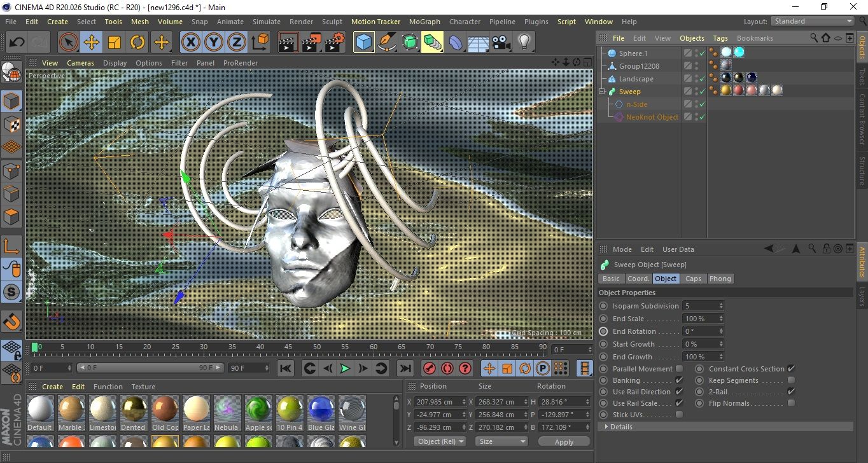The height and width of the screenshot is (463, 868).
Task: Toggle Use Rail Direction checkbox
Action: pos(679,392)
